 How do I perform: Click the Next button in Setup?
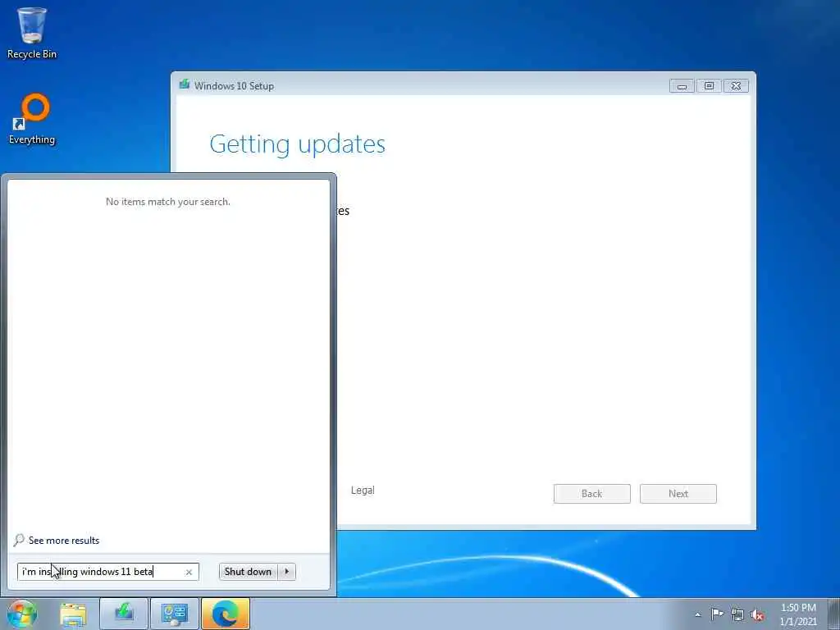coord(678,494)
